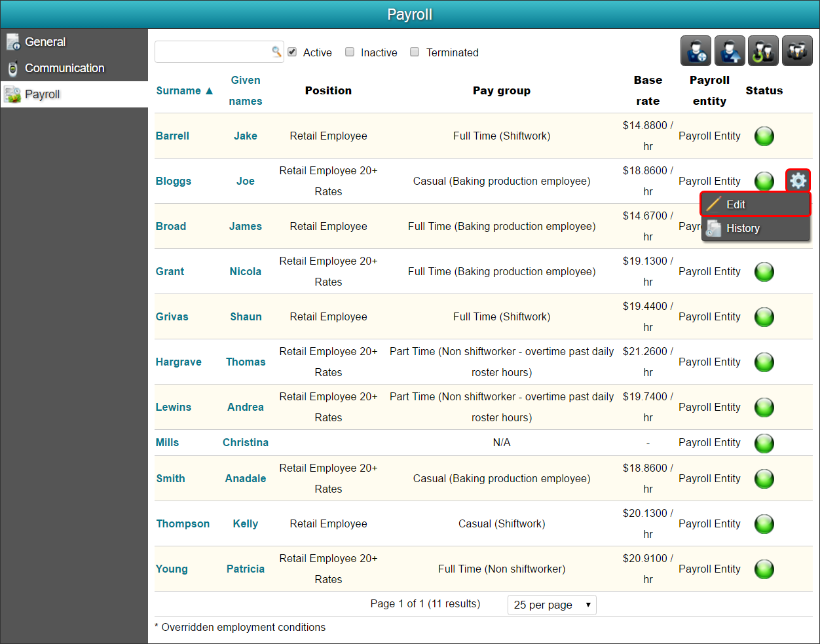The width and height of the screenshot is (820, 644).
Task: Open employee Hargrave surname link
Action: click(x=179, y=362)
